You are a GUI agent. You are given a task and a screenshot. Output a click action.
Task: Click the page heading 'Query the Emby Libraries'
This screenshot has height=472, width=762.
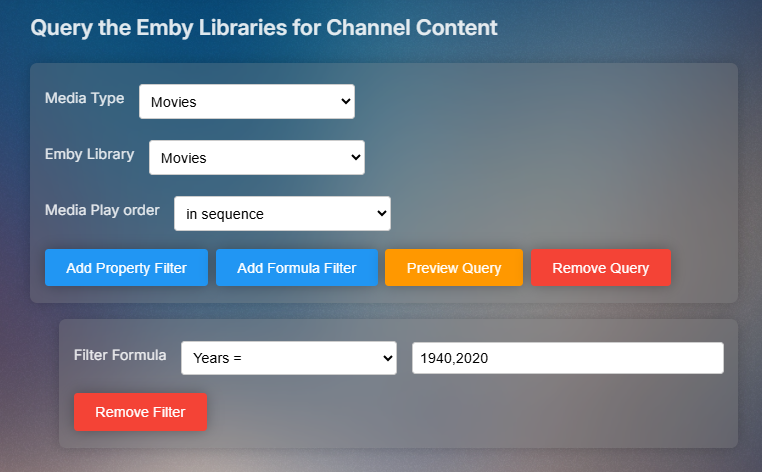264,28
